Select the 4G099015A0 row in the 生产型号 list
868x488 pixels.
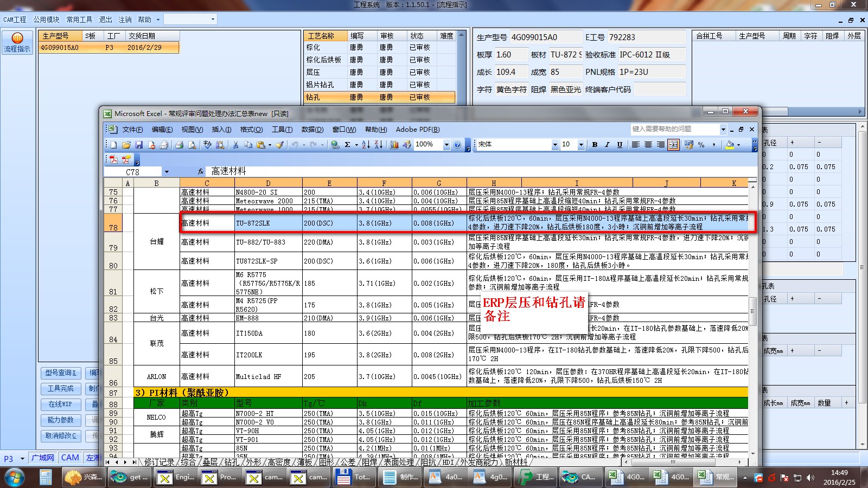(x=108, y=48)
